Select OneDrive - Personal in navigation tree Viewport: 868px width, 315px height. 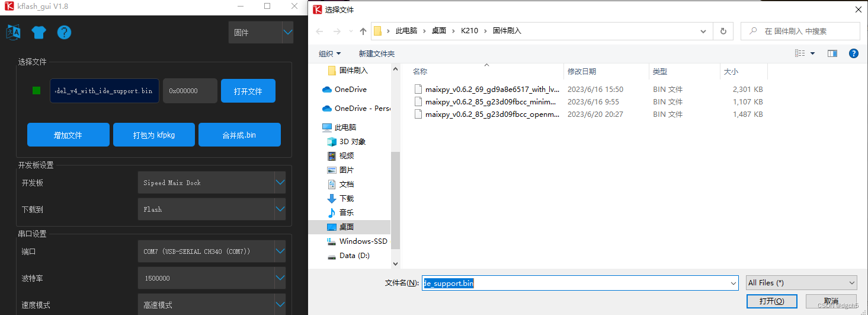point(356,108)
